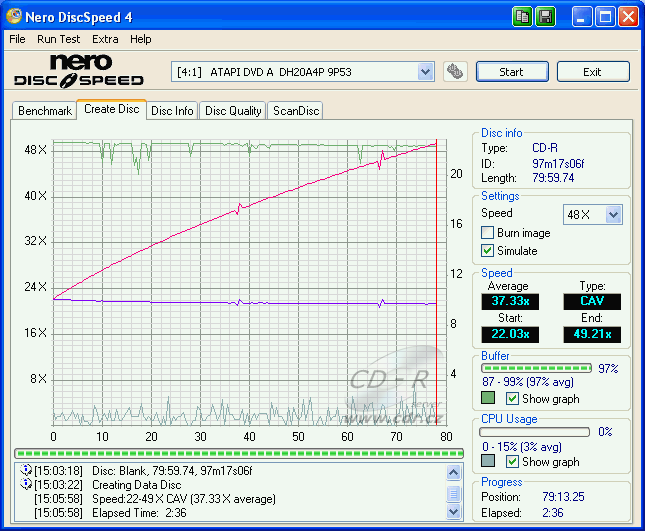Click the save floppy disk icon
645x531 pixels.
[x=545, y=17]
